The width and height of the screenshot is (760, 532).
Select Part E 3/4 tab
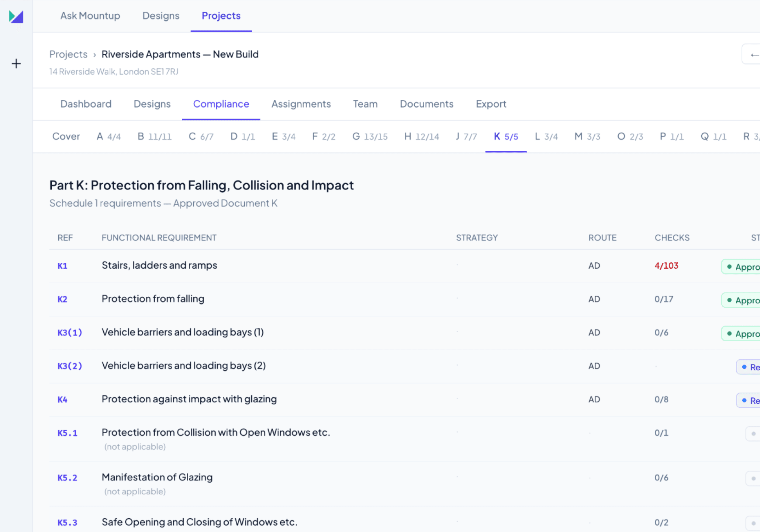[x=284, y=136]
